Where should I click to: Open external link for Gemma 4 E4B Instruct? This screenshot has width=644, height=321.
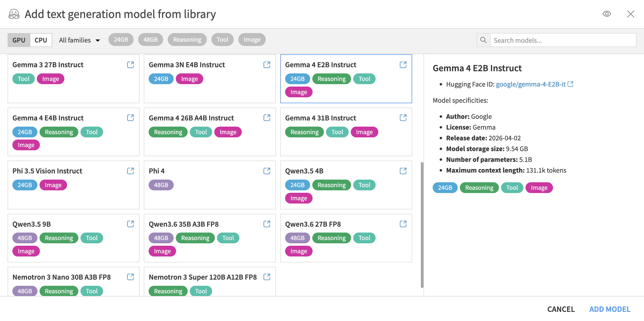pos(131,118)
